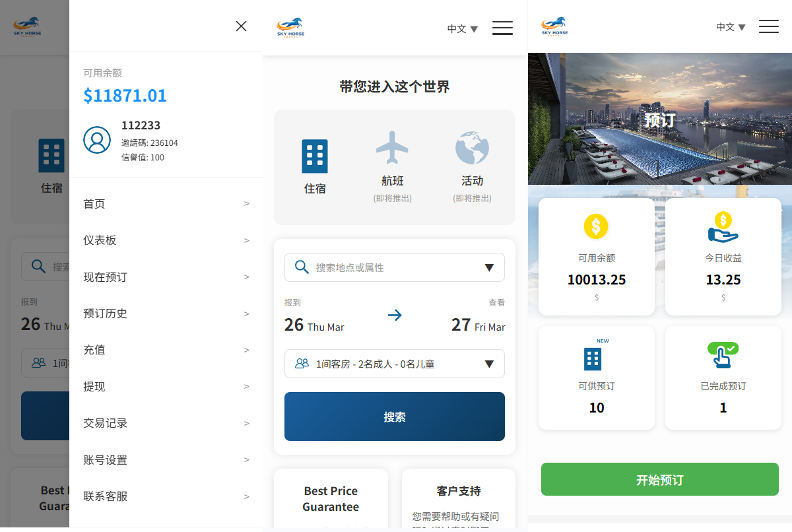
Task: Open the user profile avatar for 112233
Action: [x=97, y=140]
